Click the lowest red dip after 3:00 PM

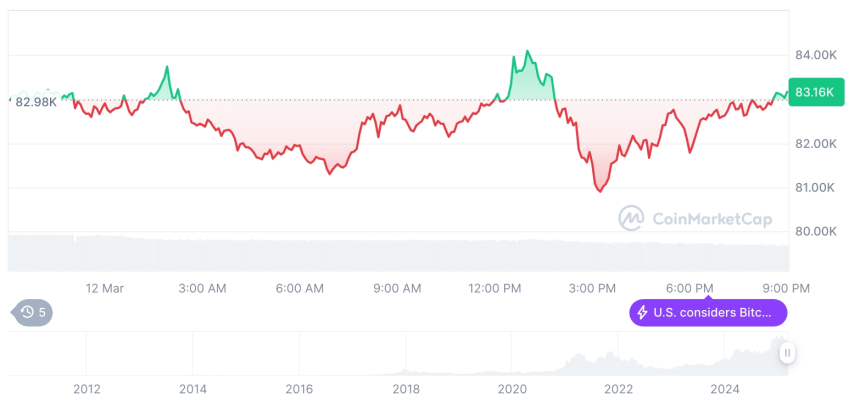tap(600, 190)
